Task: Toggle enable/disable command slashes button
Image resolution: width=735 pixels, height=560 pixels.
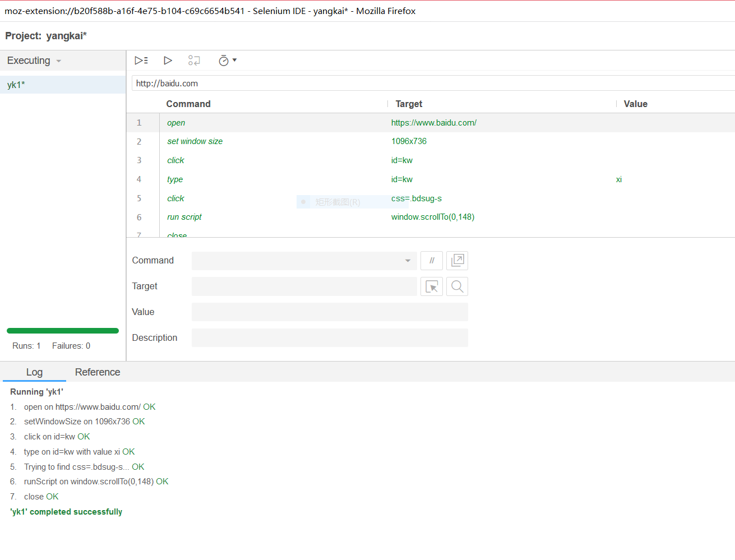Action: point(432,261)
